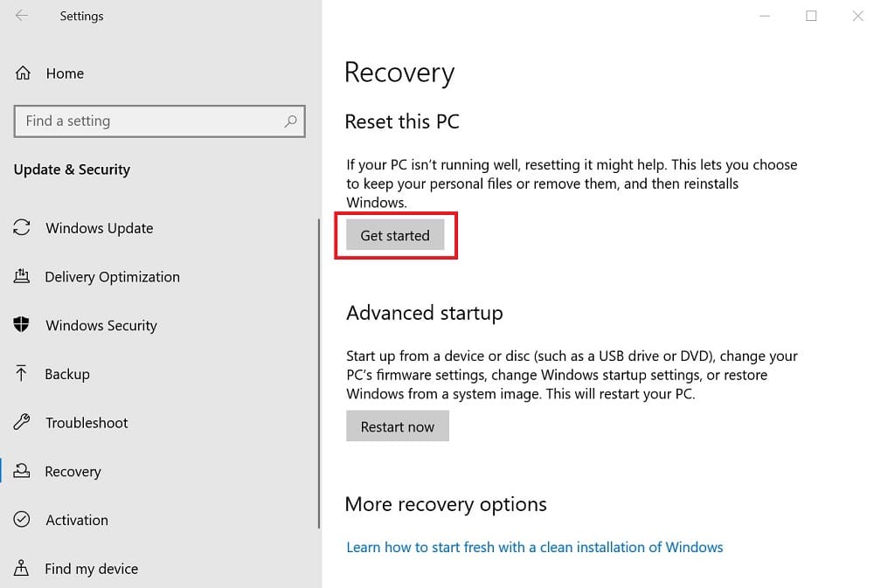
Task: Click the Recovery page title
Action: point(399,73)
